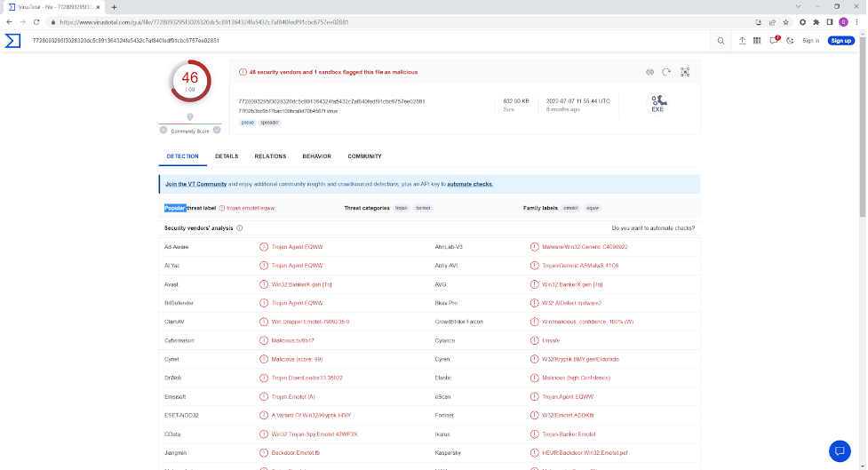Open the graph network icon in banner

[x=685, y=72]
